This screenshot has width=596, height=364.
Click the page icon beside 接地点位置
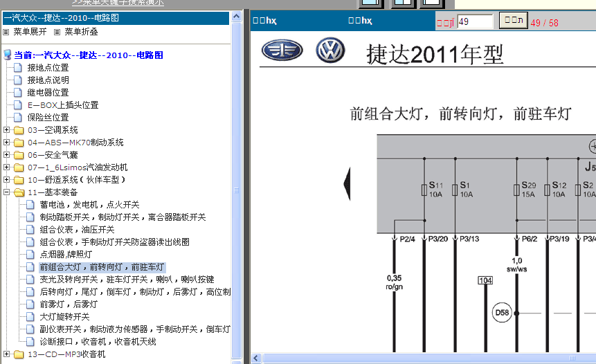coord(18,68)
